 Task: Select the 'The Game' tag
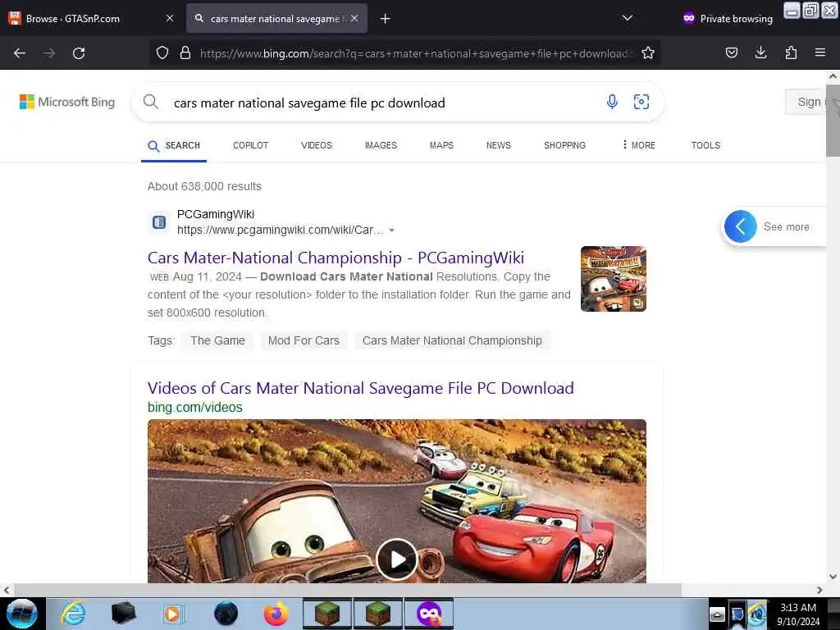[x=217, y=340]
